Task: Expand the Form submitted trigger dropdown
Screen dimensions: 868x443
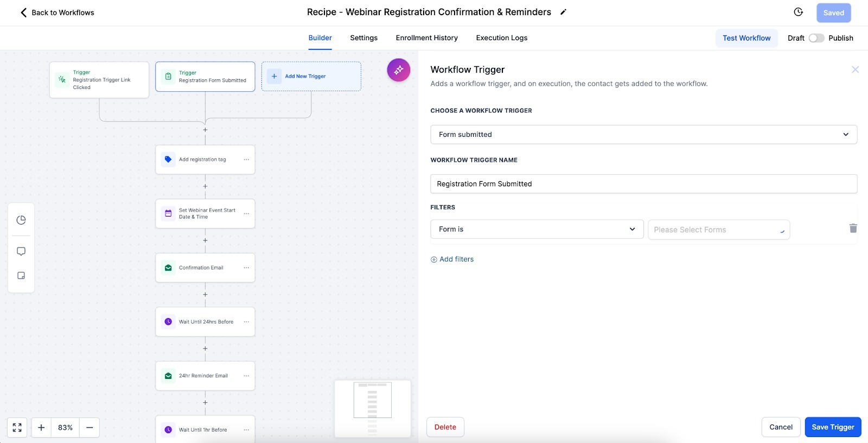Action: [x=643, y=135]
